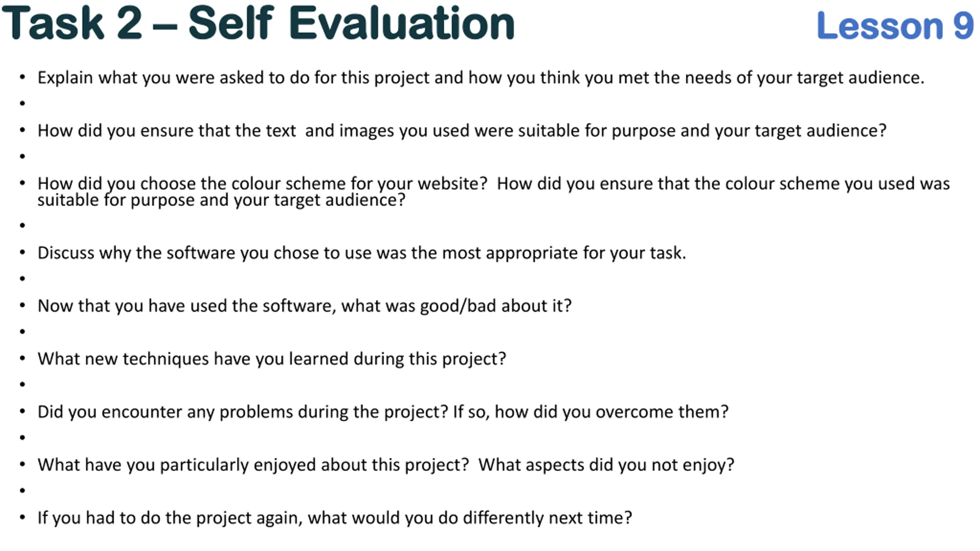Click the question about choosing the colour scheme
This screenshot has width=980, height=551.
click(x=493, y=184)
